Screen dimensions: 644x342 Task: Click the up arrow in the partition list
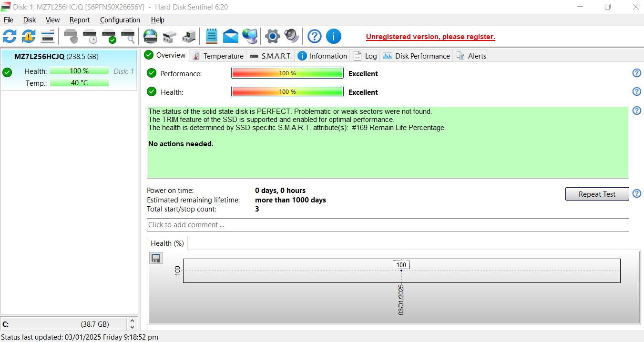coord(133,321)
